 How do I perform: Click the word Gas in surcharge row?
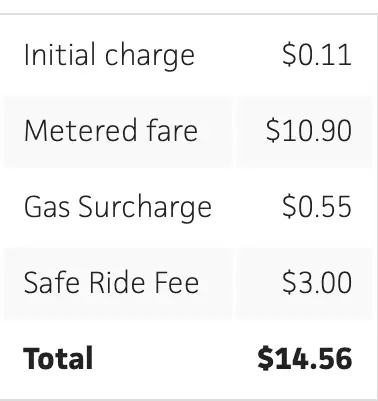click(47, 206)
